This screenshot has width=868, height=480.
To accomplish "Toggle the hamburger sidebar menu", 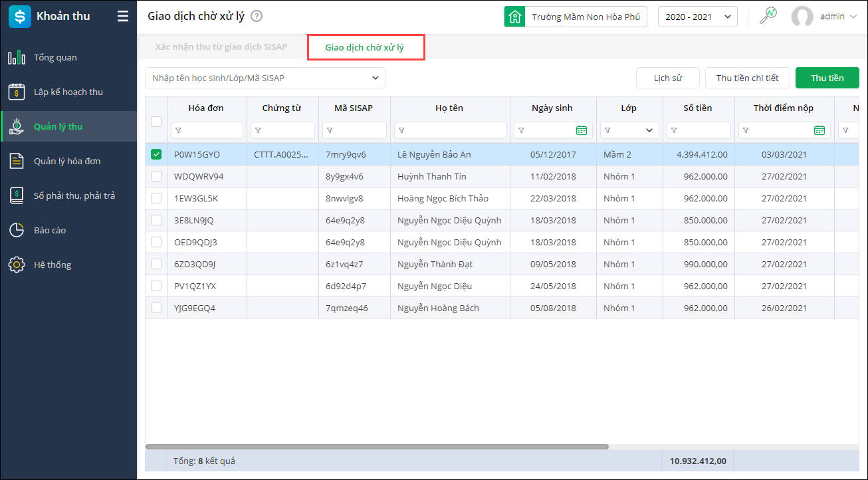I will pos(123,16).
